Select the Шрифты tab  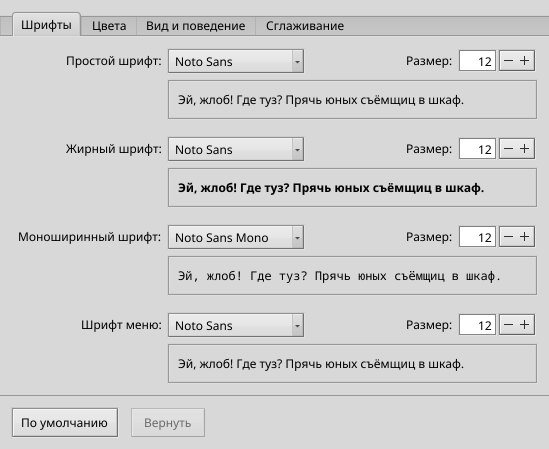pos(46,25)
